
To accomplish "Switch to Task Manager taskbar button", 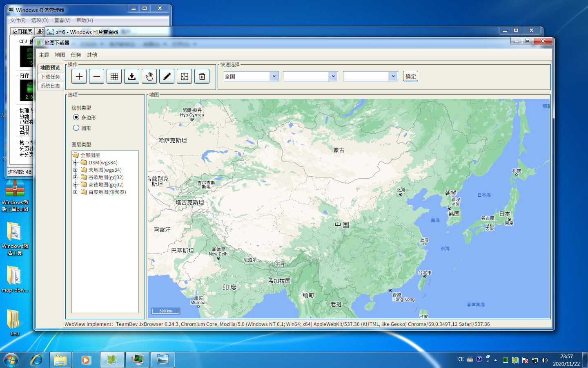I will pos(137,360).
